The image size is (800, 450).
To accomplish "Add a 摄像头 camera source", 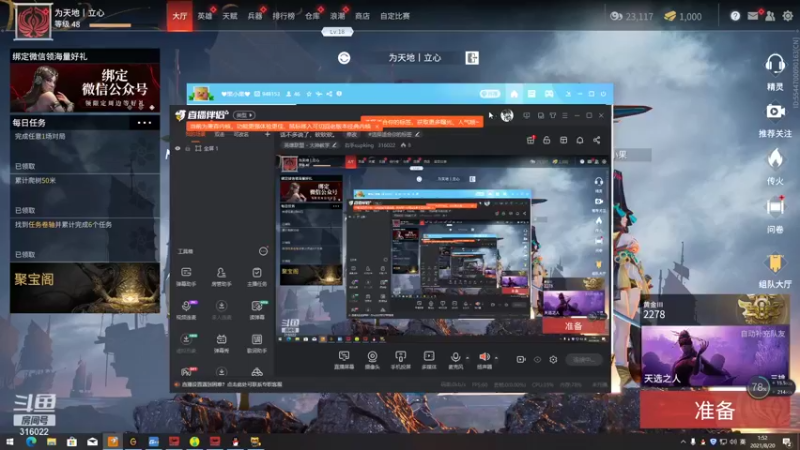I will pos(372,360).
